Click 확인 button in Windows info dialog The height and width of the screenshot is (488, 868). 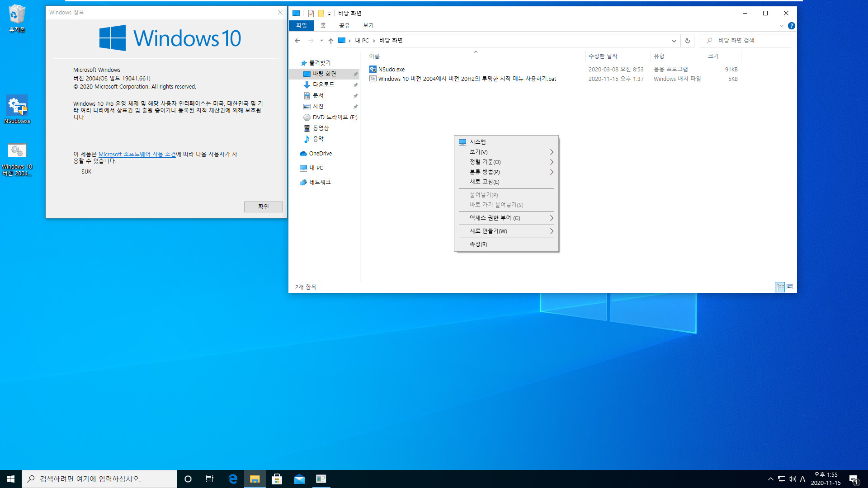tap(262, 206)
